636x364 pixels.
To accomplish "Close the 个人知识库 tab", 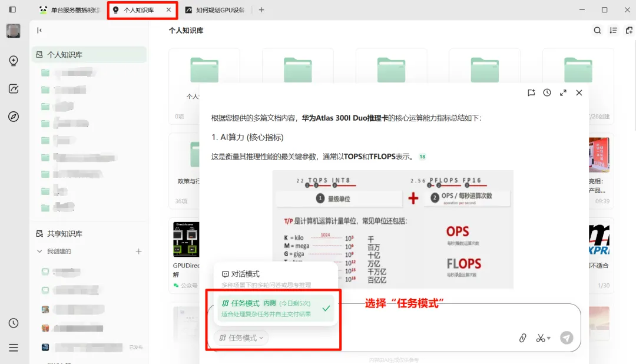I will pos(169,10).
